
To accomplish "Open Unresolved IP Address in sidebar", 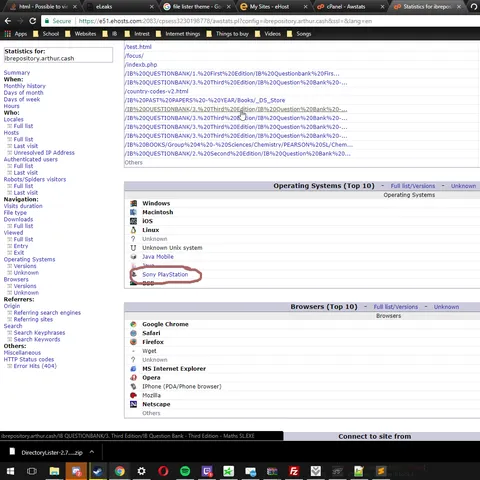I will (x=44, y=153).
